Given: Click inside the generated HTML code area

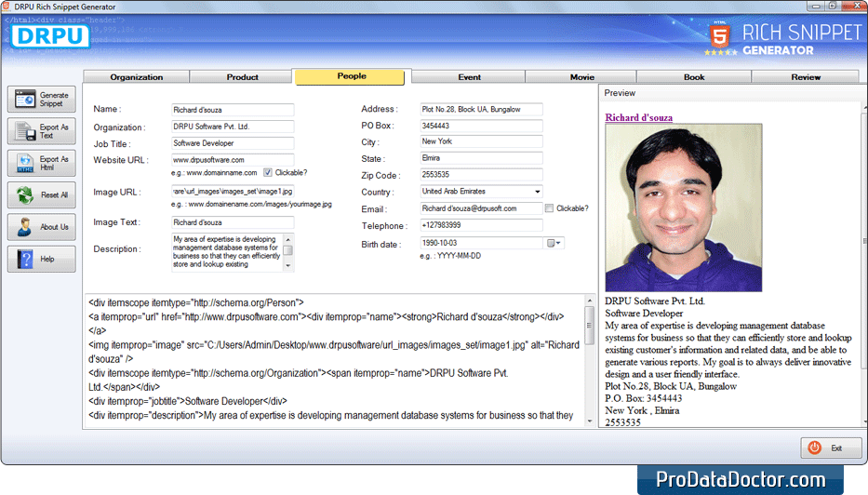Looking at the screenshot, I should click(335, 360).
